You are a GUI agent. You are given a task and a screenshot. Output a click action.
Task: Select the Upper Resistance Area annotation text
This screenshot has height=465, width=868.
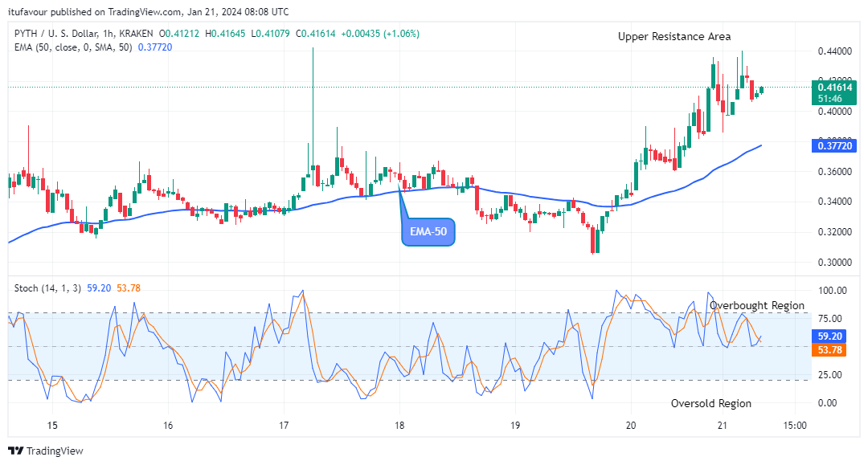674,36
